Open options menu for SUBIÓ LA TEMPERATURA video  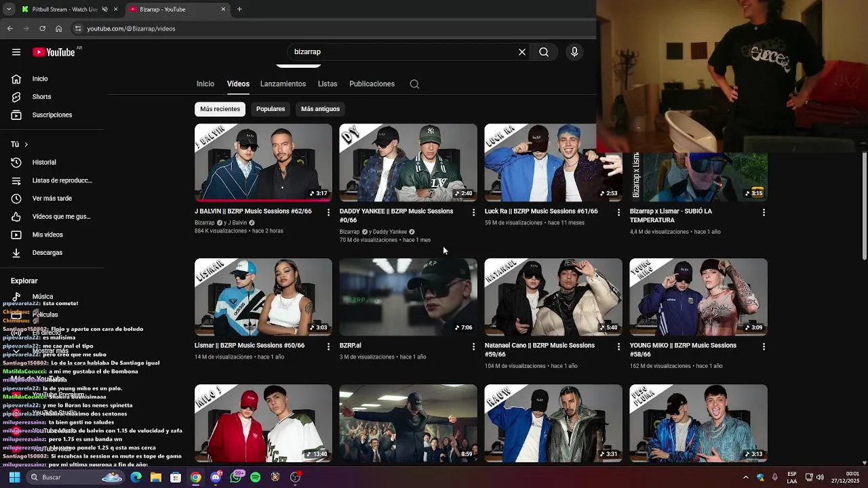click(764, 212)
